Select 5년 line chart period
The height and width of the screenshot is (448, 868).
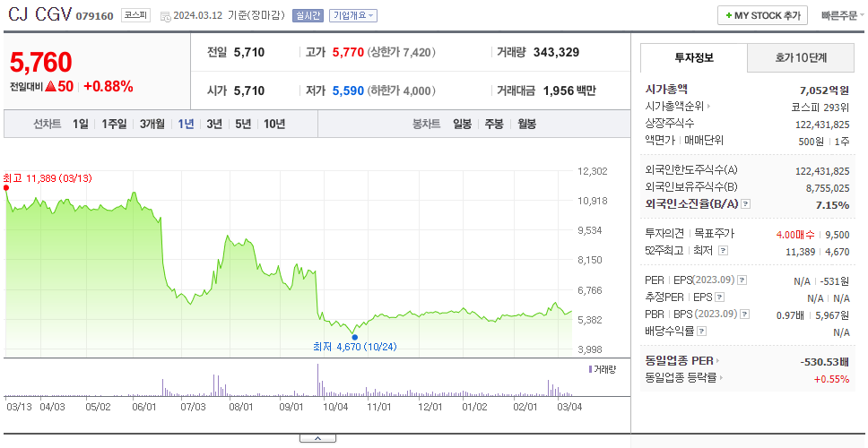click(243, 125)
